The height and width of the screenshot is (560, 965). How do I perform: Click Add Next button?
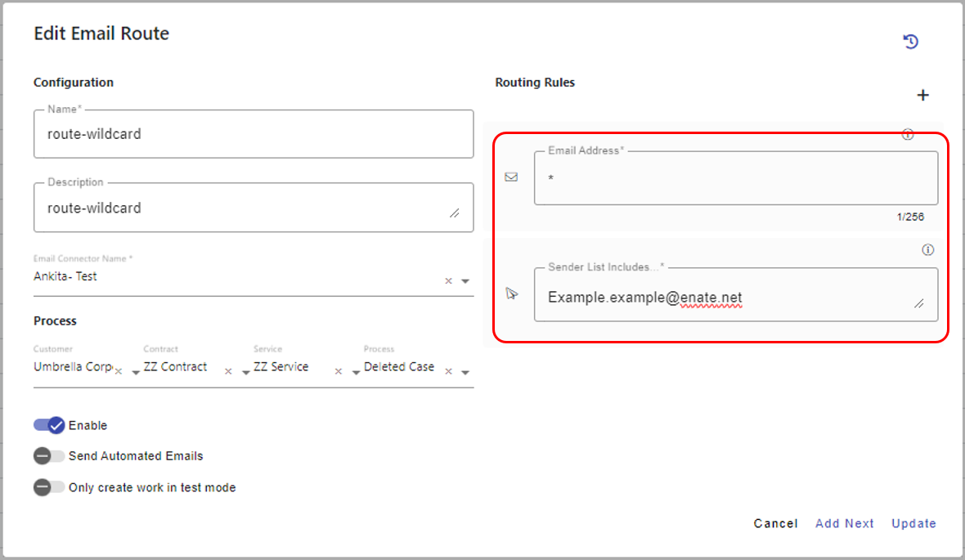(844, 523)
